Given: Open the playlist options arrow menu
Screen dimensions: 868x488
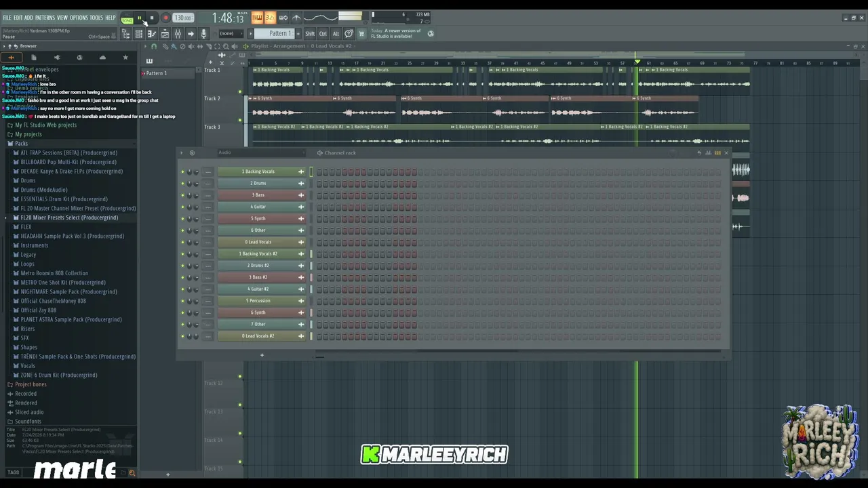Looking at the screenshot, I should 145,46.
